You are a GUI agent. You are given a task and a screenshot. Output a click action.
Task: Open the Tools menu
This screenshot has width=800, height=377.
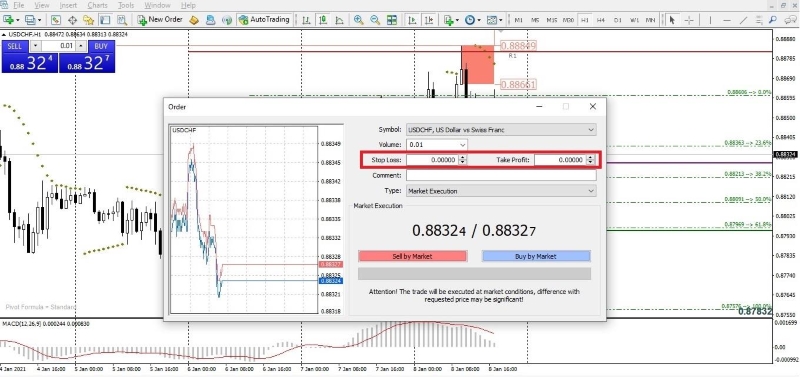(x=126, y=5)
